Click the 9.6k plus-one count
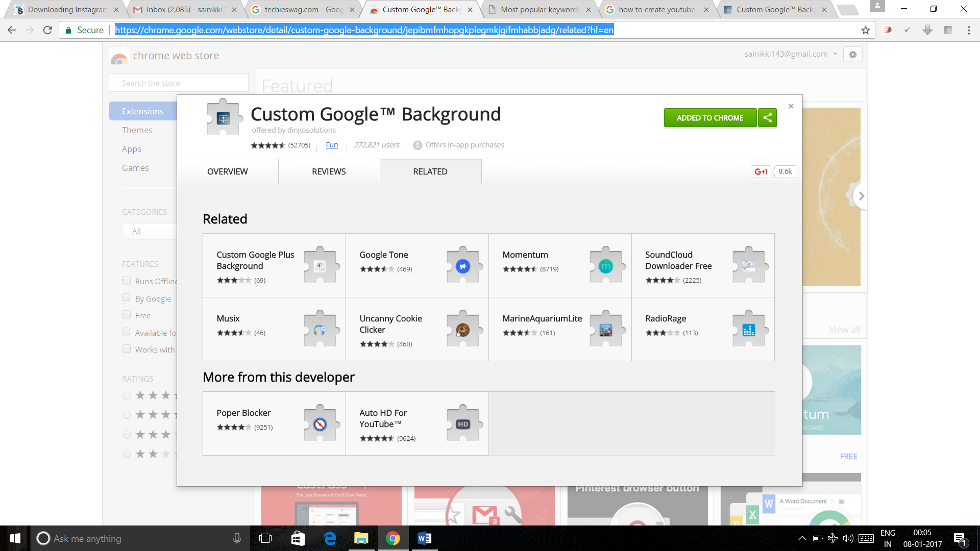980x551 pixels. (785, 171)
